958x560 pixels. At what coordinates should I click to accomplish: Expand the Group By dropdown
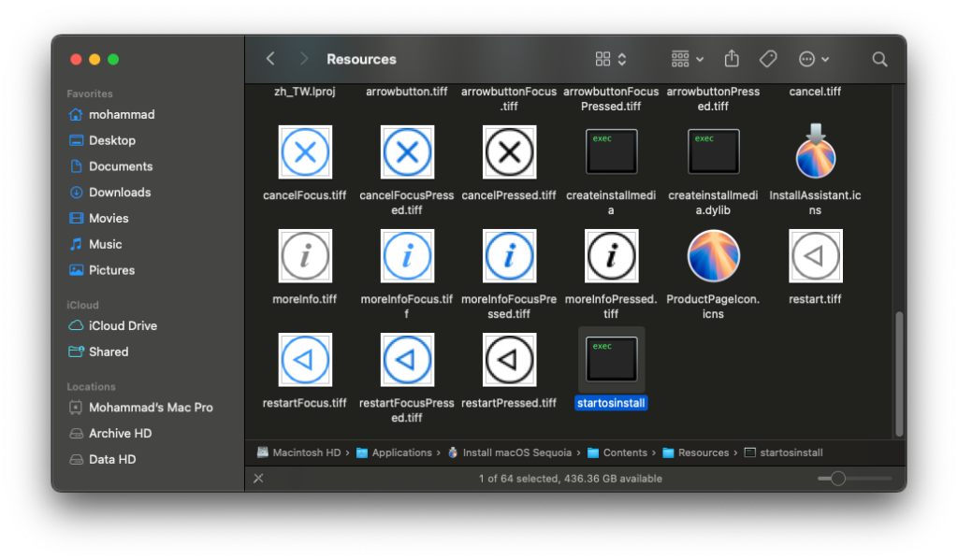point(688,59)
